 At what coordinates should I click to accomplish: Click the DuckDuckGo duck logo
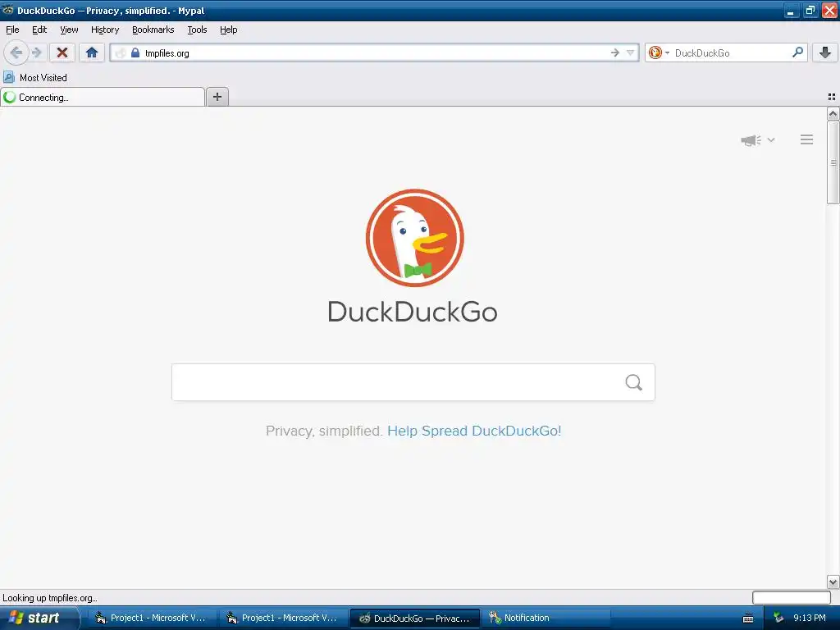pyautogui.click(x=414, y=238)
